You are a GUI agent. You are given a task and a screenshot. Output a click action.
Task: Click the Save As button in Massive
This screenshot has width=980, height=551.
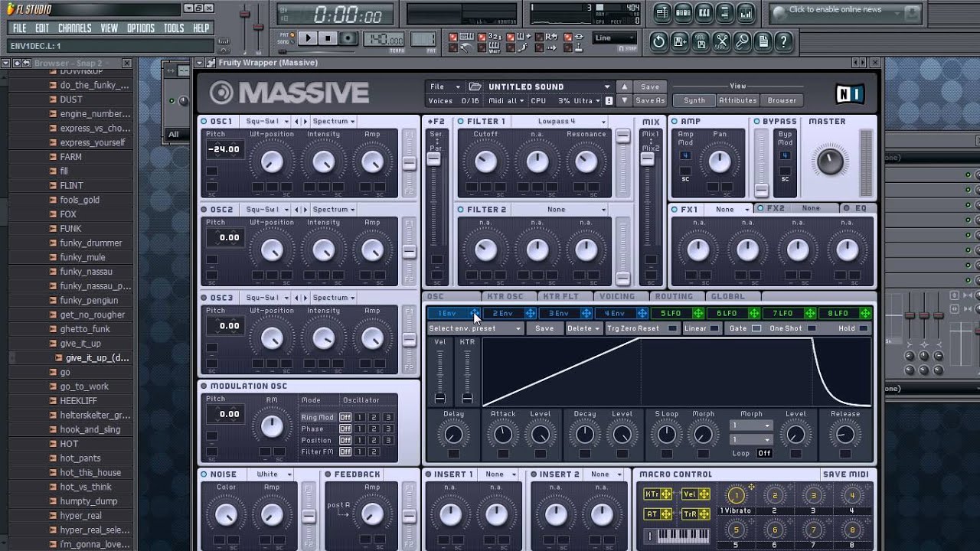(650, 100)
